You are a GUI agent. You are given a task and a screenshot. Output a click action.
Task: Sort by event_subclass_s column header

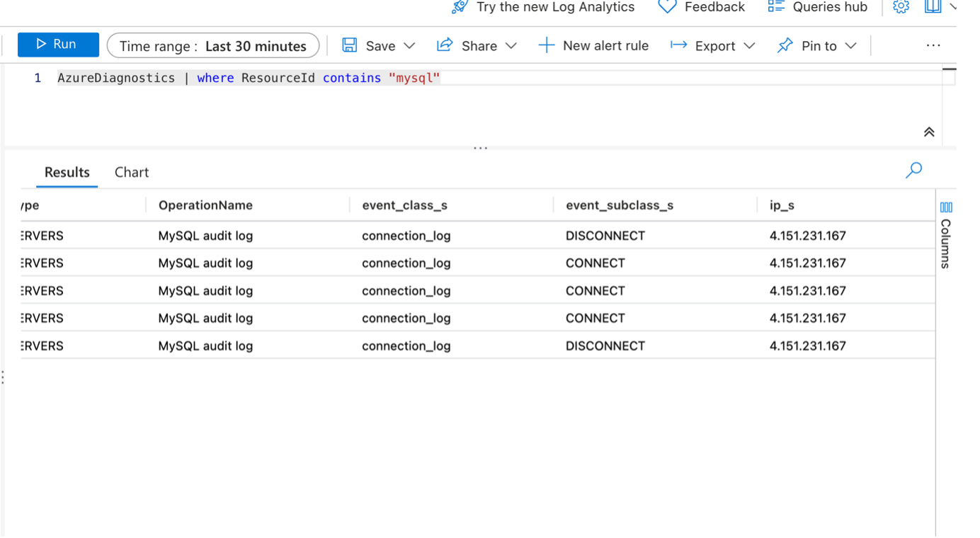click(x=619, y=205)
